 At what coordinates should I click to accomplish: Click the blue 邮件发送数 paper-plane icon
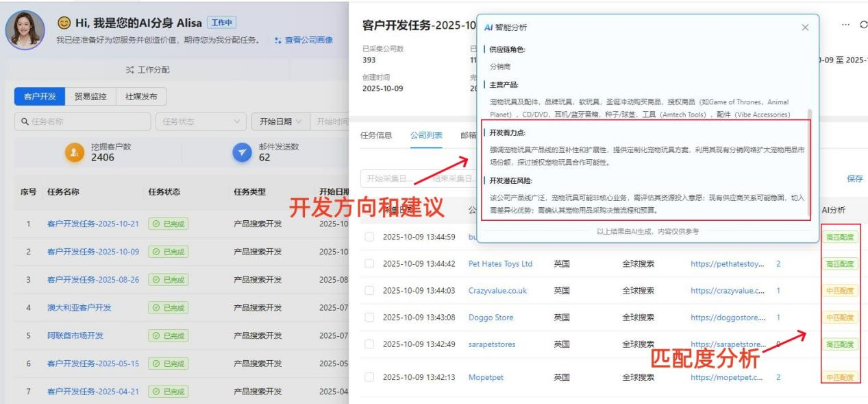(242, 153)
